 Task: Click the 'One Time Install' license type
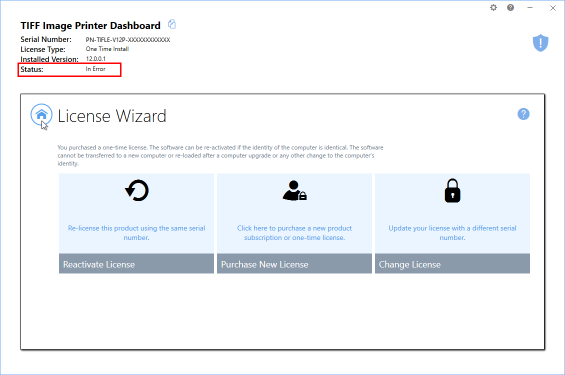click(x=107, y=49)
